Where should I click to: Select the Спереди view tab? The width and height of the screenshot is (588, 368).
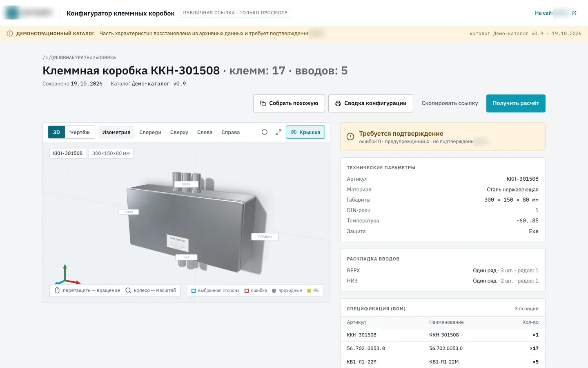point(150,132)
